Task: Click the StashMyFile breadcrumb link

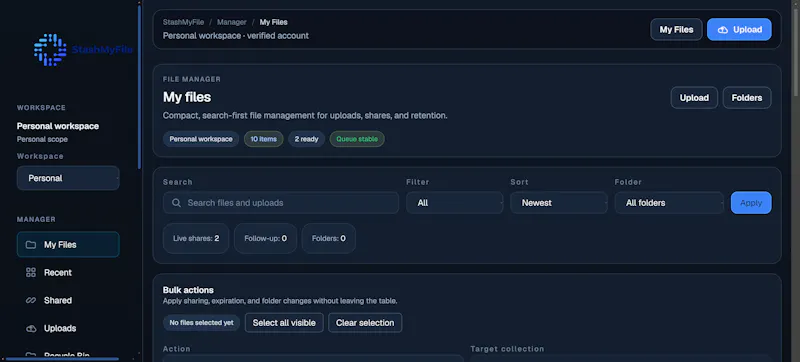Action: 183,22
